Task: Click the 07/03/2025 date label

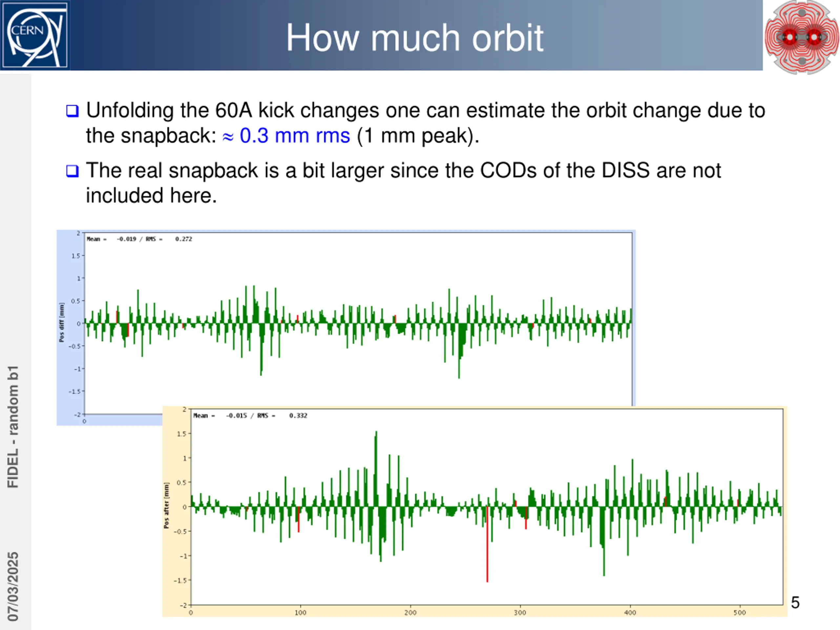Action: (x=13, y=587)
